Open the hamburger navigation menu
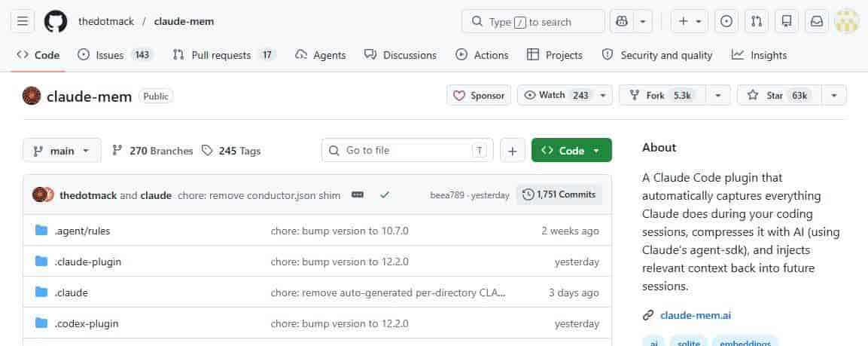 pyautogui.click(x=22, y=21)
